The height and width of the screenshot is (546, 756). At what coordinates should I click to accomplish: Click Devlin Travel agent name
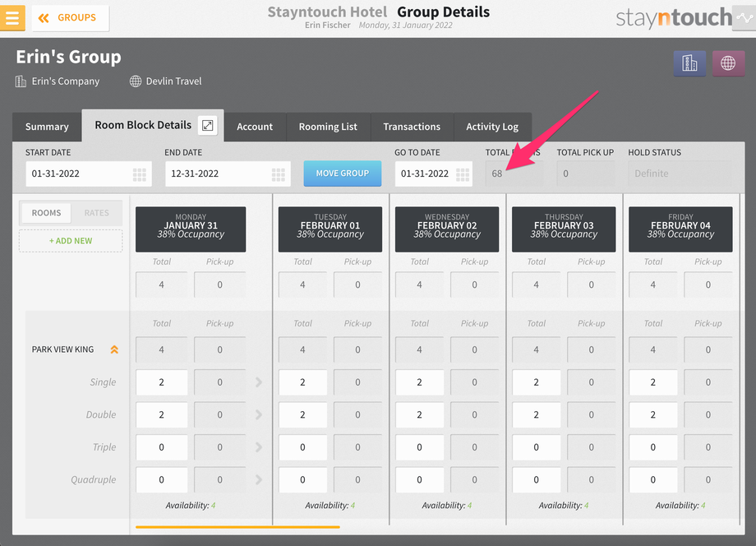(173, 81)
